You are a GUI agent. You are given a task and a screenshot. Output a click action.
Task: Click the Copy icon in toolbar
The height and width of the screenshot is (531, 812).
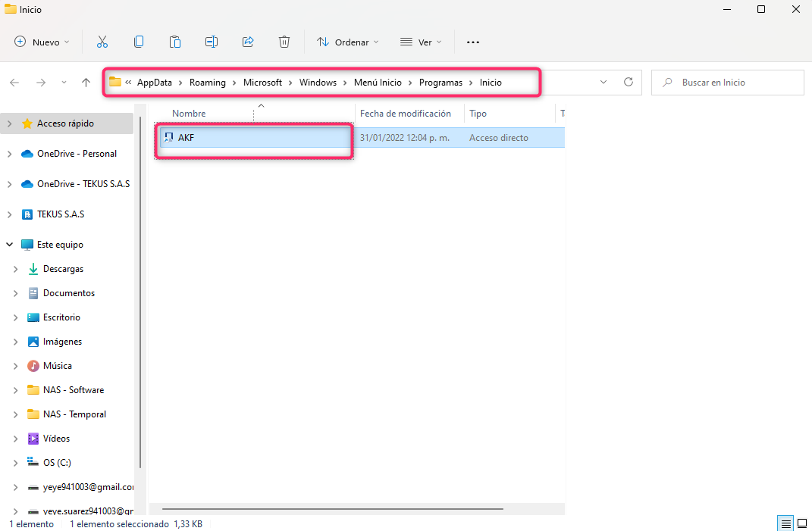[x=139, y=42]
